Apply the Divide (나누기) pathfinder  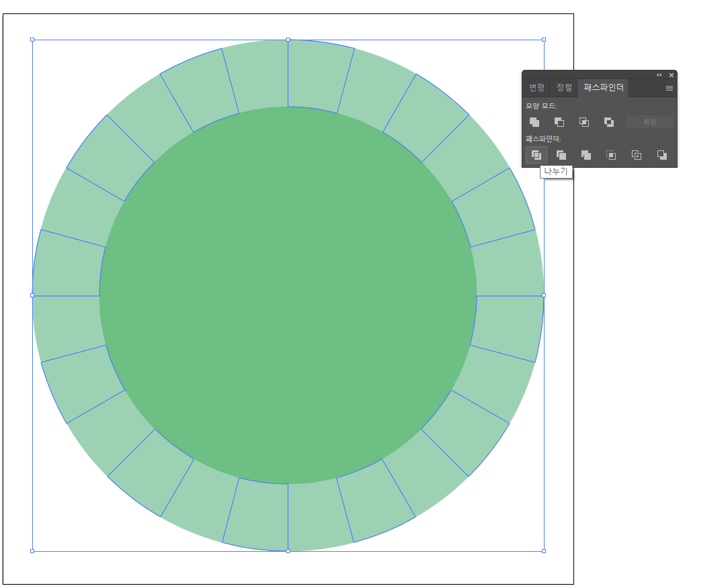pyautogui.click(x=536, y=155)
